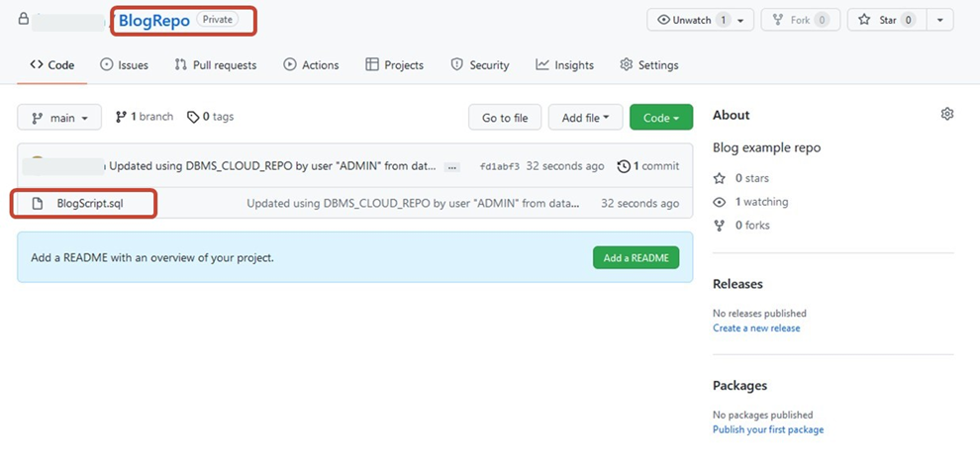Image resolution: width=980 pixels, height=467 pixels.
Task: Click Publish your first package link
Action: 768,430
